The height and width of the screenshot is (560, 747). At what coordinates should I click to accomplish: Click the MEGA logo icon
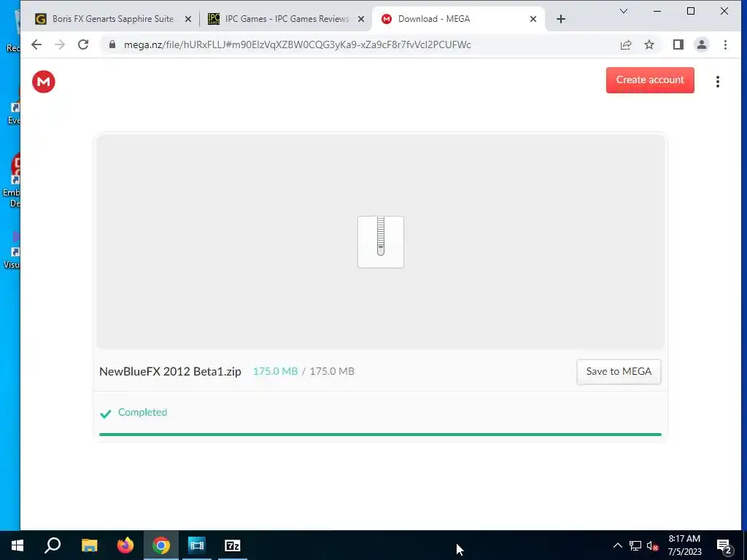43,82
